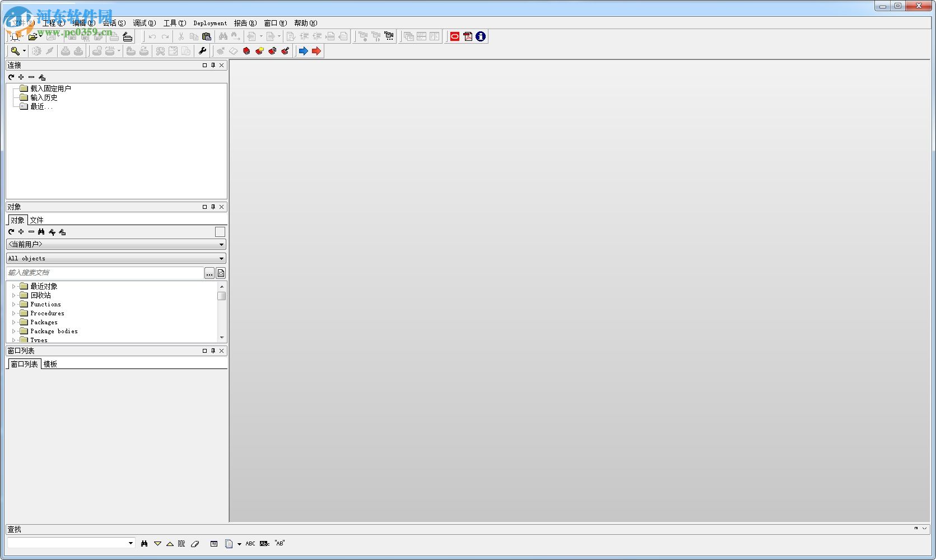Pin the 连接 panel with pushpin

[213, 66]
